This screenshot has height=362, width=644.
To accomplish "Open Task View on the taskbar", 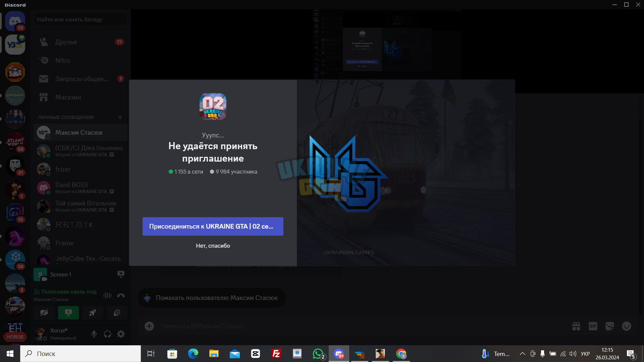I will point(151,354).
